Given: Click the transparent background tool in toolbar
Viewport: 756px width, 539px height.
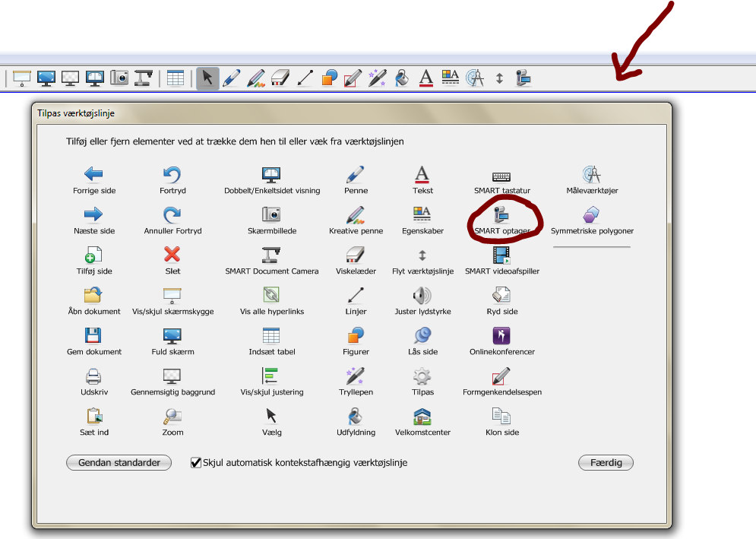Looking at the screenshot, I should [x=71, y=78].
